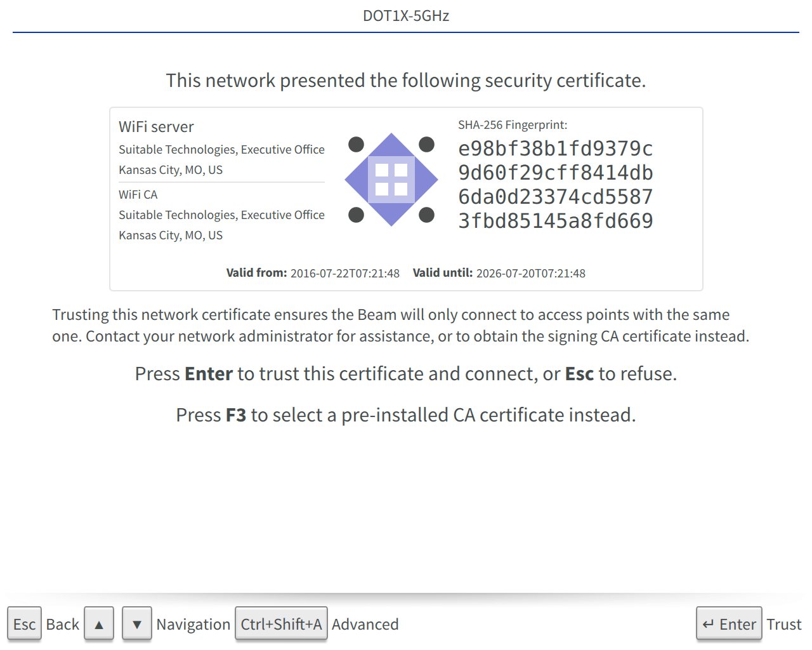Click the down arrow navigation key
This screenshot has width=812, height=650.
137,624
